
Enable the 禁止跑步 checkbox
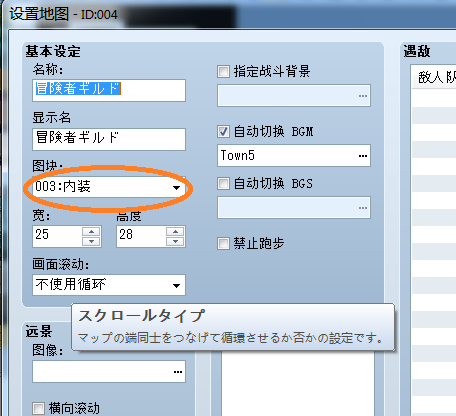pyautogui.click(x=223, y=243)
